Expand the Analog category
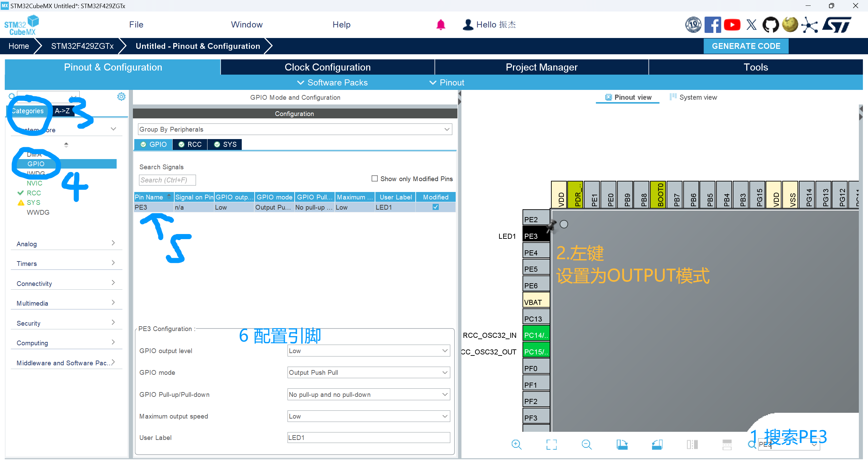The image size is (868, 464). [66, 244]
